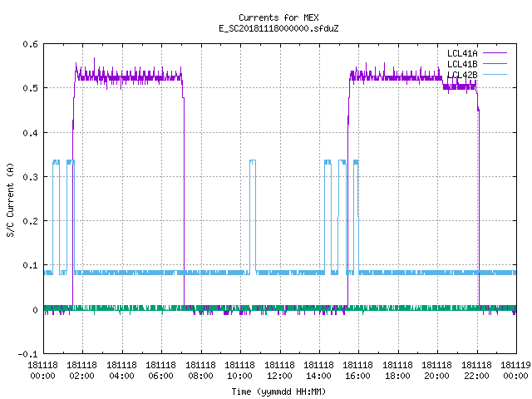The width and height of the screenshot is (532, 399).
Task: Click the LCL41A legend label
Action: [462, 53]
